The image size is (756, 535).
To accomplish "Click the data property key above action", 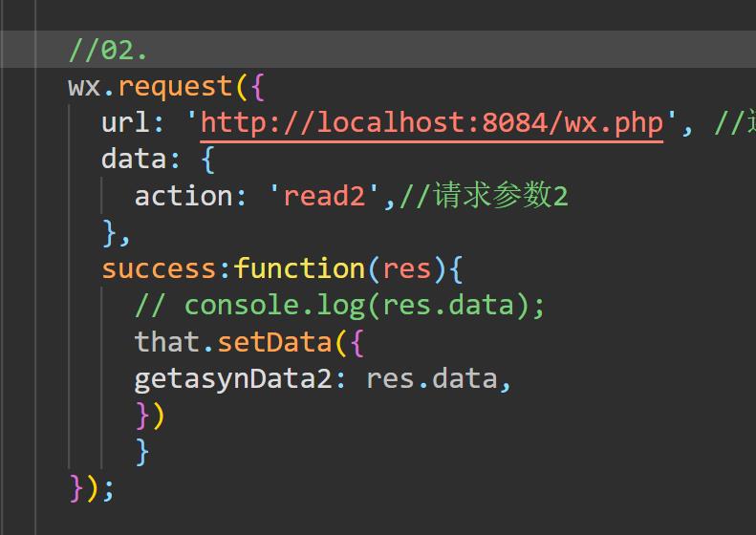I will click(x=134, y=159).
